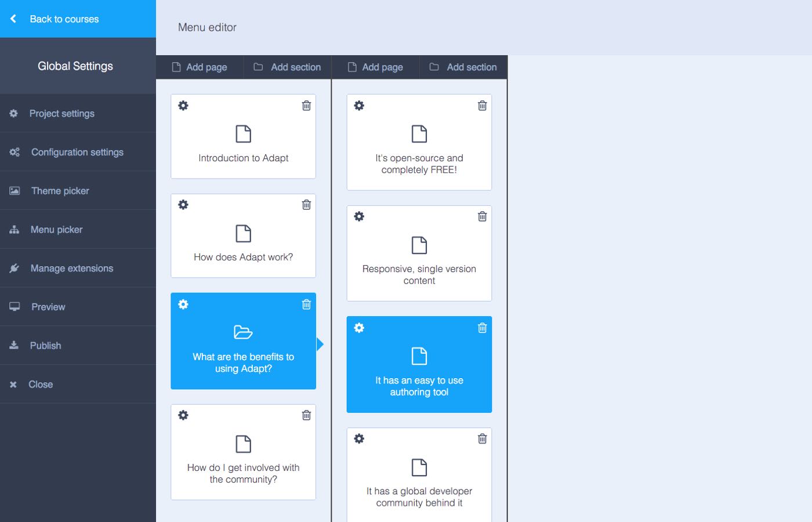Open settings gear on easy to use authoring tool card
The width and height of the screenshot is (812, 522).
click(359, 328)
